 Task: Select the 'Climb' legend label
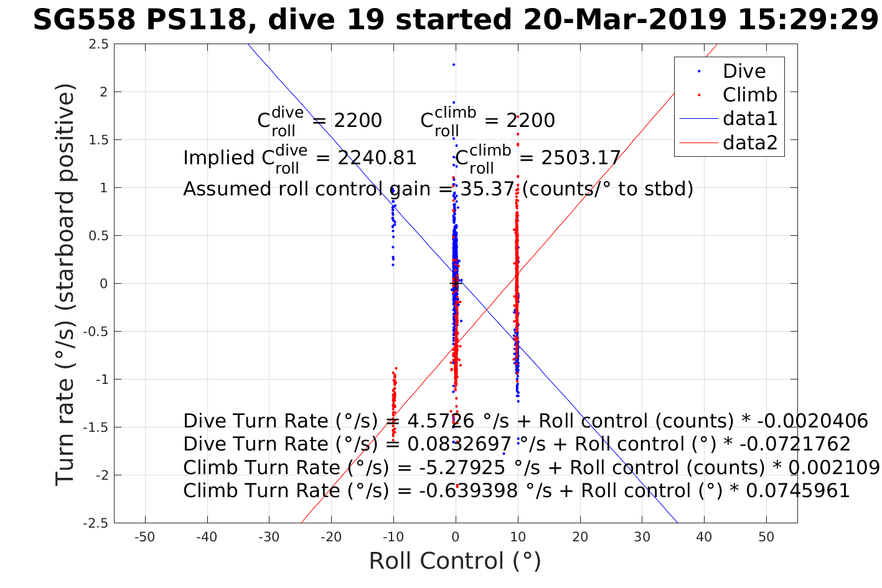click(x=750, y=95)
